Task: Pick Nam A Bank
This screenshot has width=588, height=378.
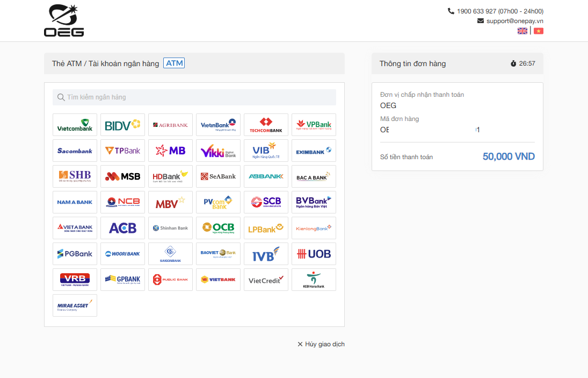Action: point(75,202)
